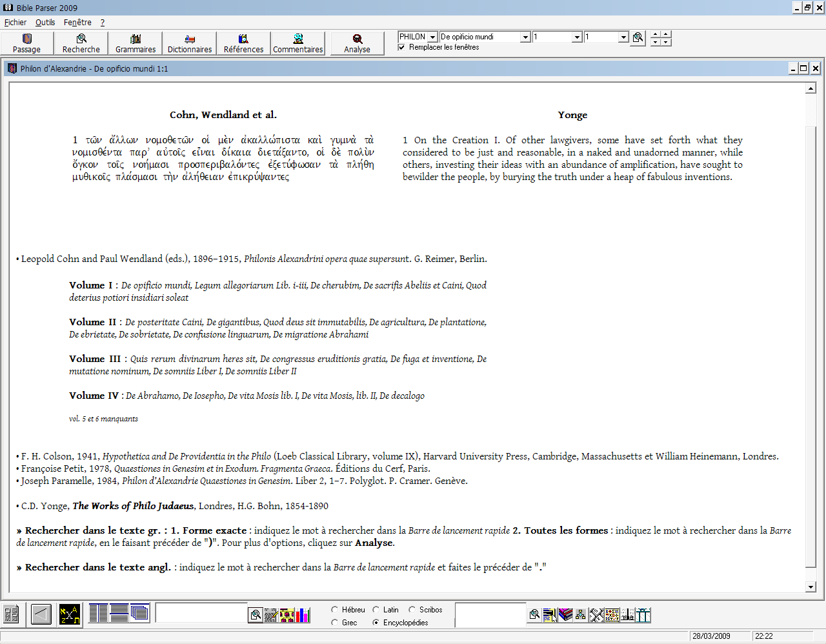
Task: Click the first up-arrow stepper in toolbar
Action: tap(655, 34)
